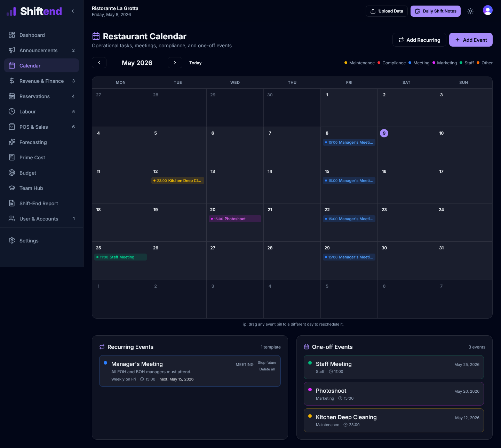Open Manager's Meeting recurring template title

[x=137, y=364]
